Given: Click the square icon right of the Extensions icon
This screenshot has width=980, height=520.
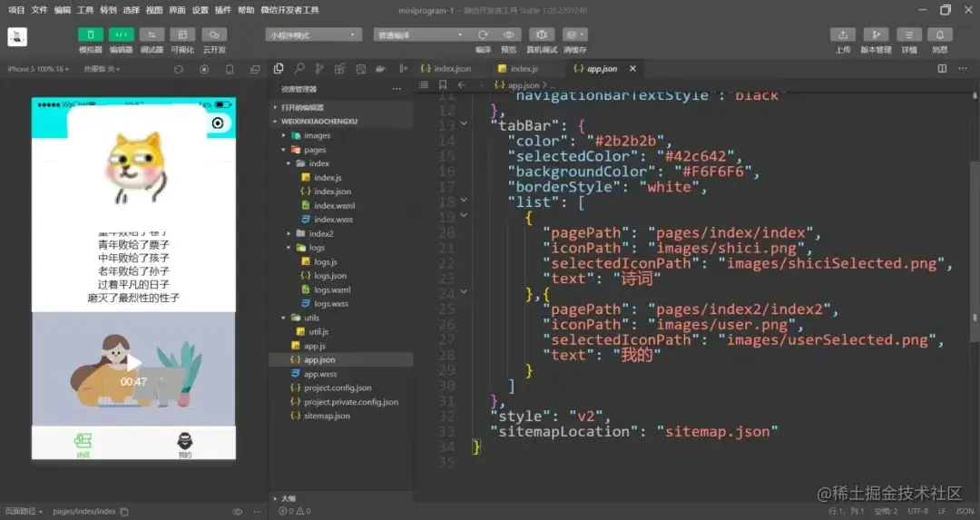Looking at the screenshot, I should point(360,69).
